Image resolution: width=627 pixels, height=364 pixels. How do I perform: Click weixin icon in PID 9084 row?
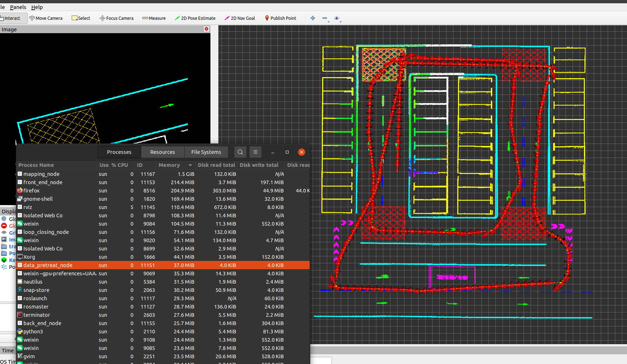click(20, 224)
